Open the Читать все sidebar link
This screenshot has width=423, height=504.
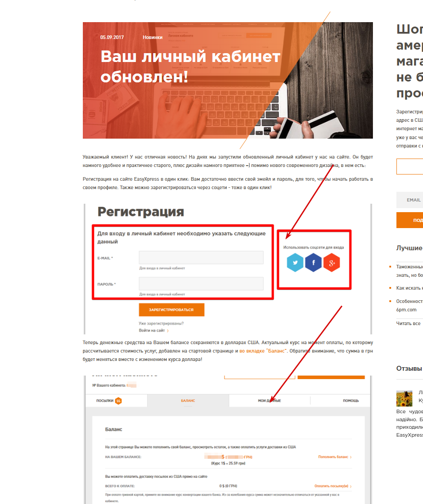(x=408, y=323)
